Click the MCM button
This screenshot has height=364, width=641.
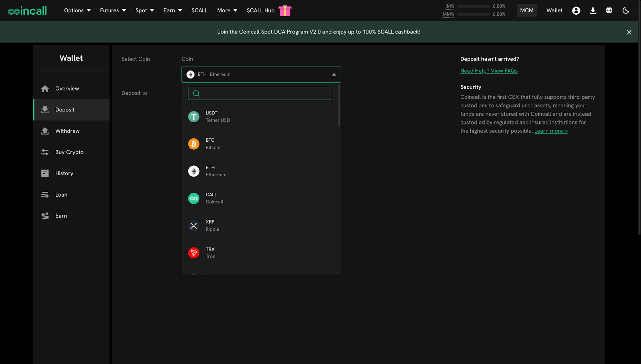point(527,10)
